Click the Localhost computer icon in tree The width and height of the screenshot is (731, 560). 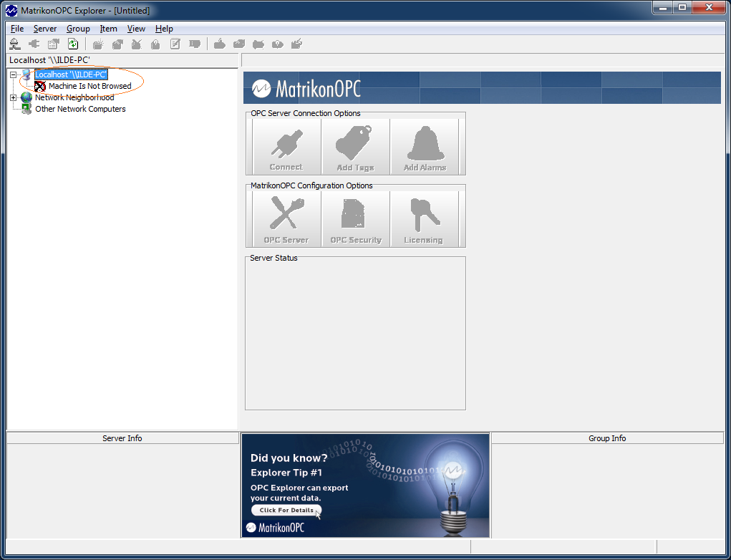point(26,74)
